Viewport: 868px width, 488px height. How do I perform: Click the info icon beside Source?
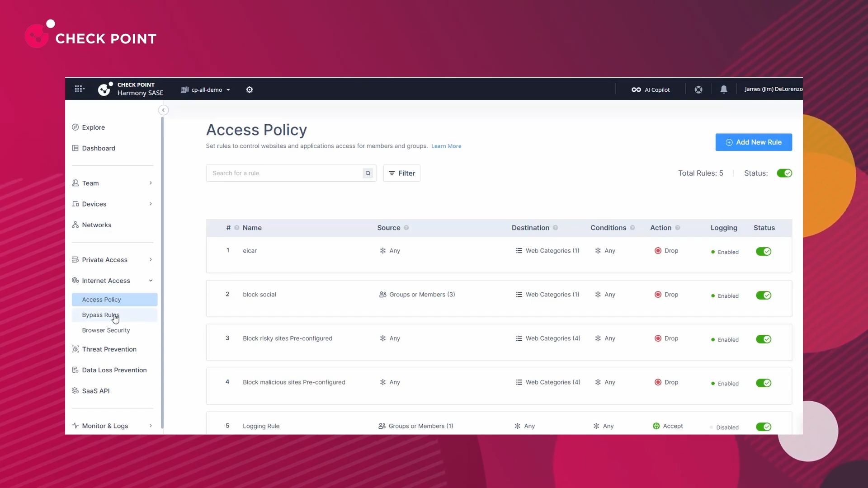pyautogui.click(x=406, y=228)
